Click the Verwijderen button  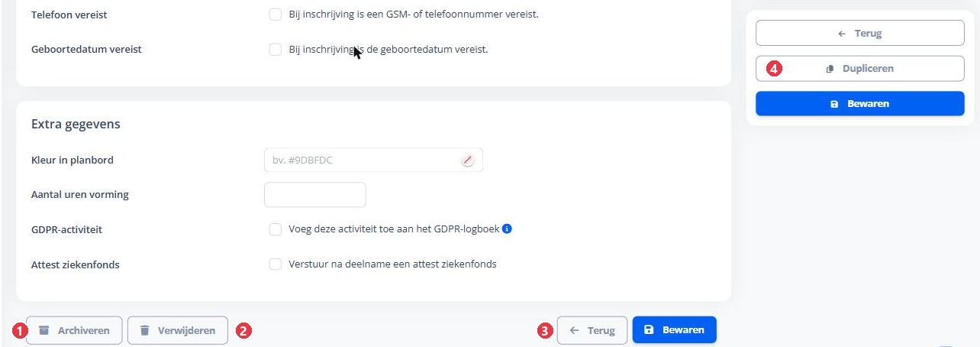178,331
